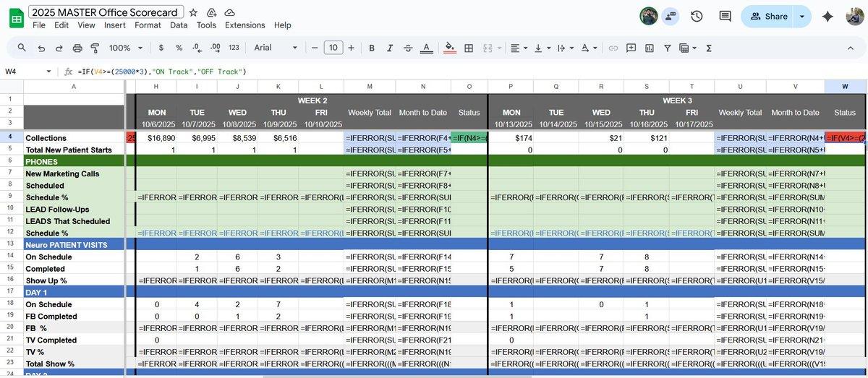The image size is (868, 378).
Task: Open the fill color bucket
Action: 450,48
